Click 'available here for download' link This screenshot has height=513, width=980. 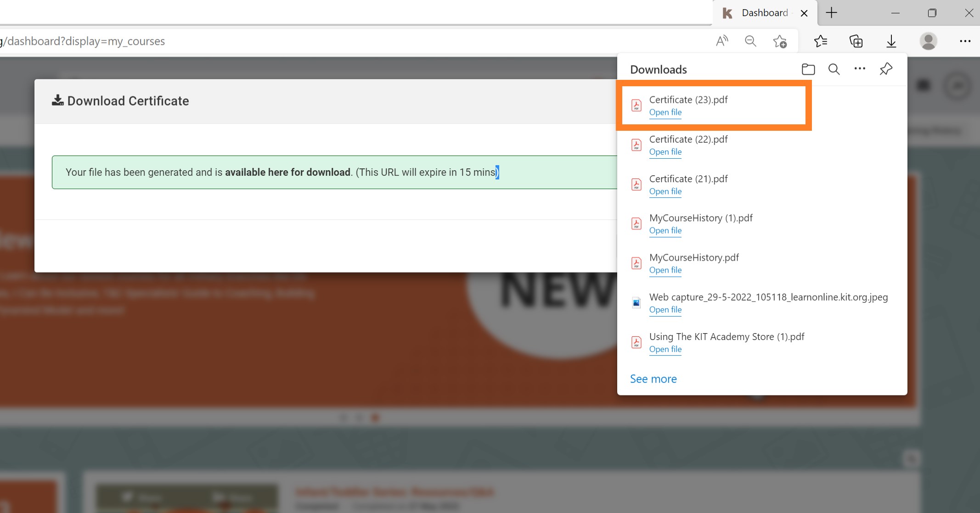287,173
